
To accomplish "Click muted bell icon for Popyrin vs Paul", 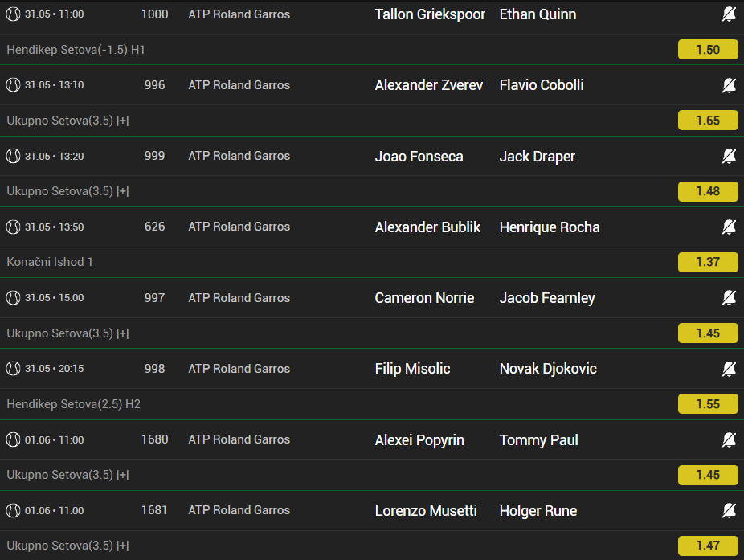I will pyautogui.click(x=729, y=439).
